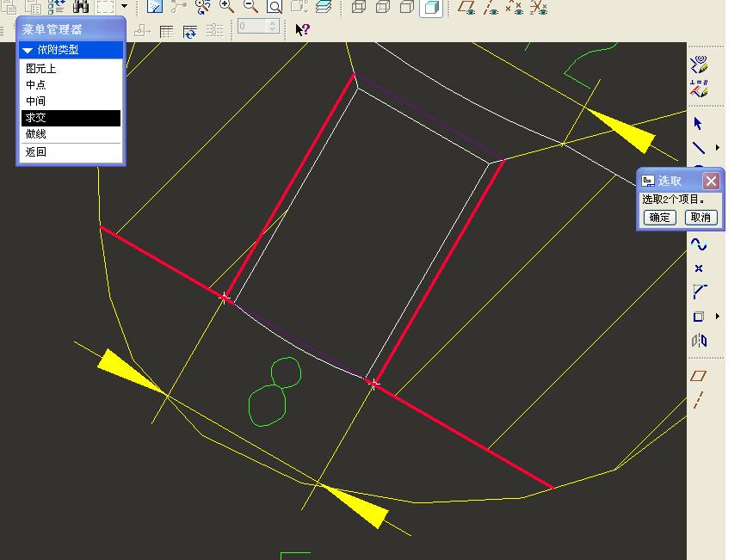Toggle sketcher constraint display icon with yellow pencil
Screen dimensions: 753x560
(x=699, y=65)
